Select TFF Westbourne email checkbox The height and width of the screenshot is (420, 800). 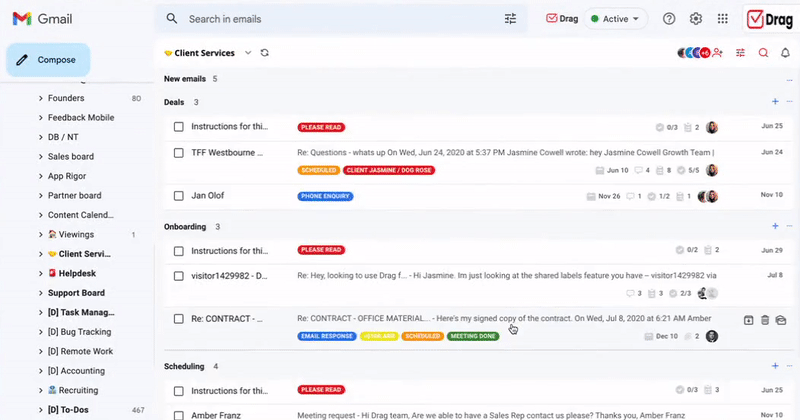click(179, 153)
